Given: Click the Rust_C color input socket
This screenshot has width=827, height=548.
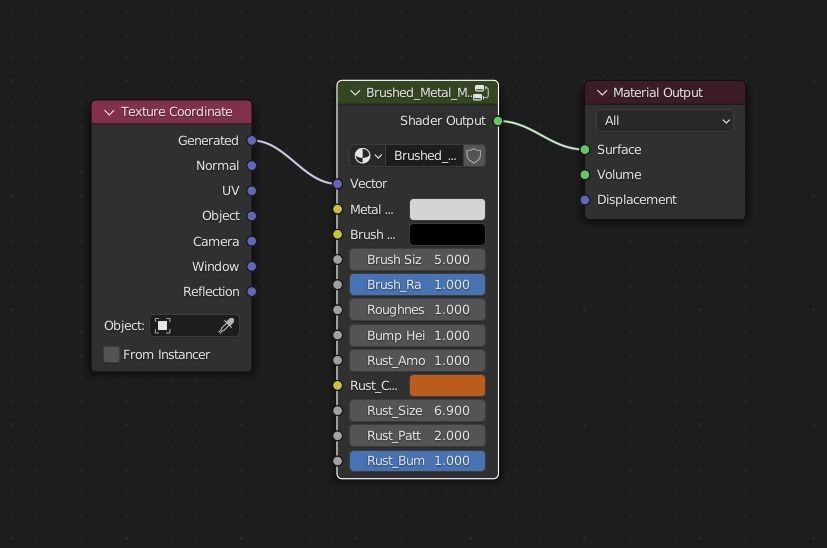Looking at the screenshot, I should click(338, 386).
